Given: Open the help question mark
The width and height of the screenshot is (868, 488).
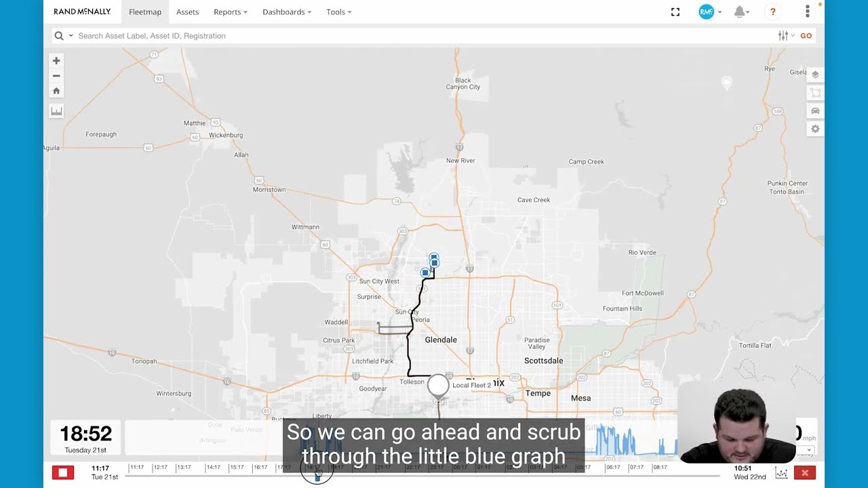Looking at the screenshot, I should pyautogui.click(x=772, y=12).
